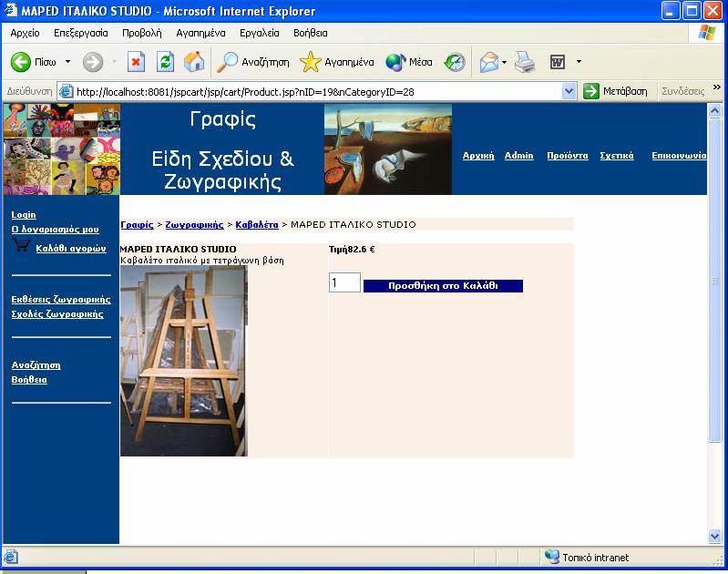Open Favorites (Αγαπημένα) star button

[336, 62]
